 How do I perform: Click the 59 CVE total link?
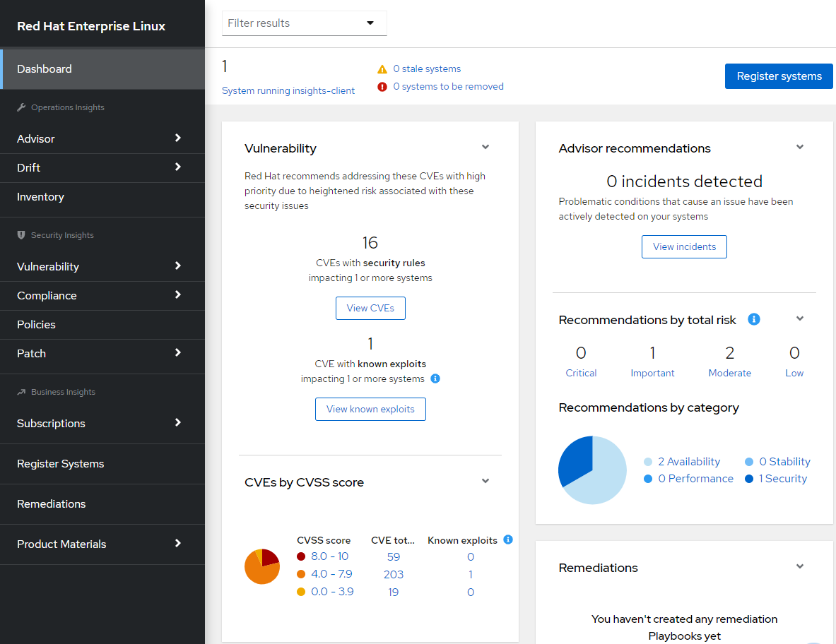[x=394, y=557]
